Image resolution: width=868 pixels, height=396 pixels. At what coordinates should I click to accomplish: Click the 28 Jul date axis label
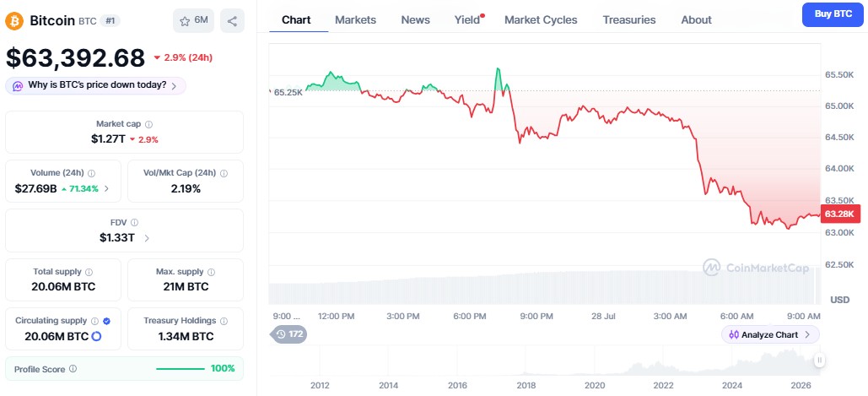tap(601, 317)
